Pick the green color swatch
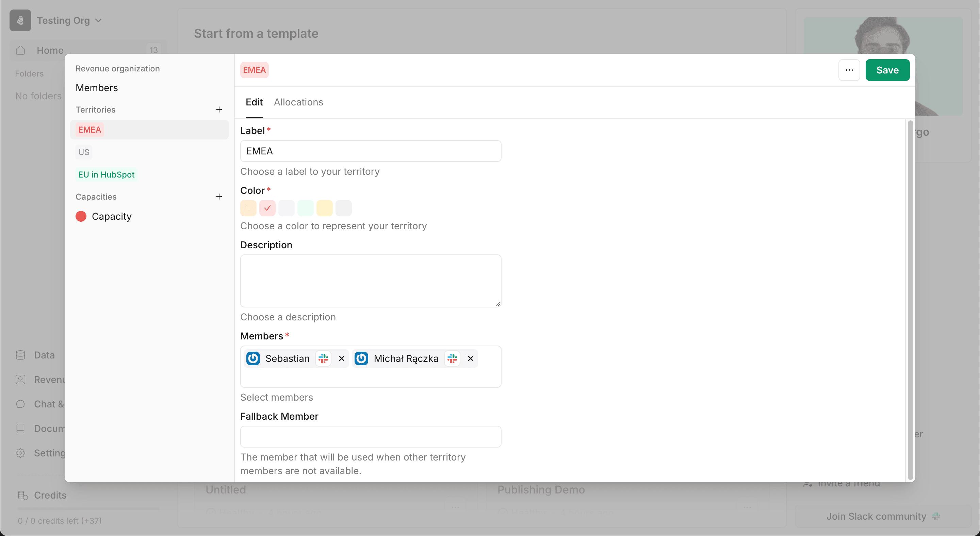 [305, 208]
